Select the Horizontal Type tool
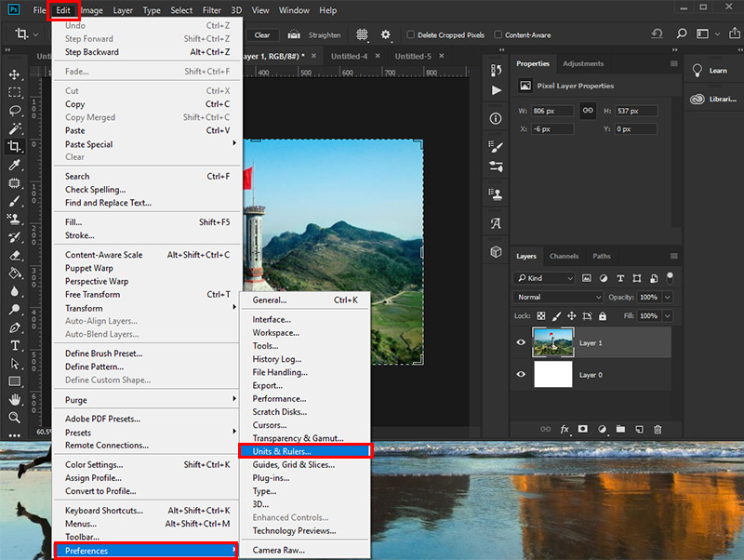 click(x=14, y=345)
